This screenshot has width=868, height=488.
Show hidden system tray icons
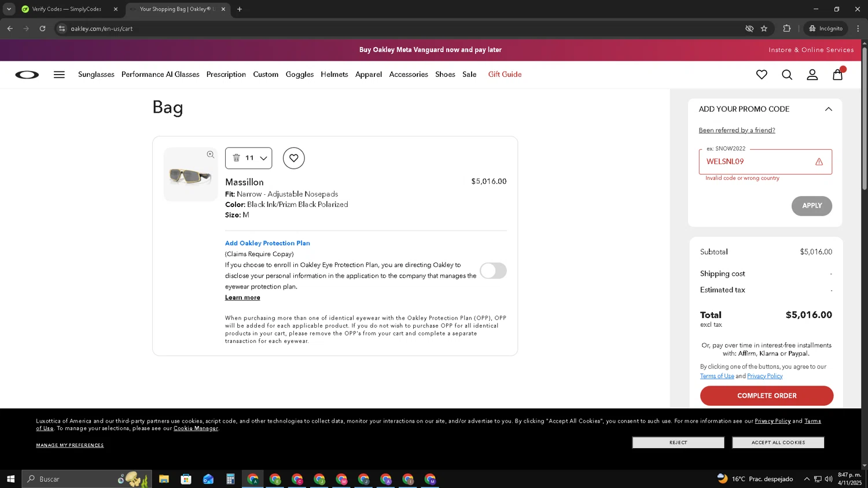[x=807, y=479]
